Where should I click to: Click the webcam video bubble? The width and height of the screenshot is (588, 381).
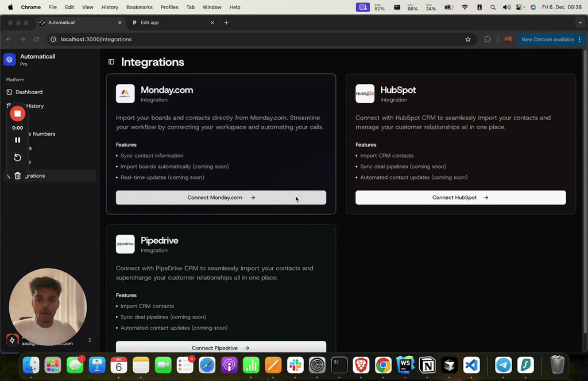click(48, 307)
